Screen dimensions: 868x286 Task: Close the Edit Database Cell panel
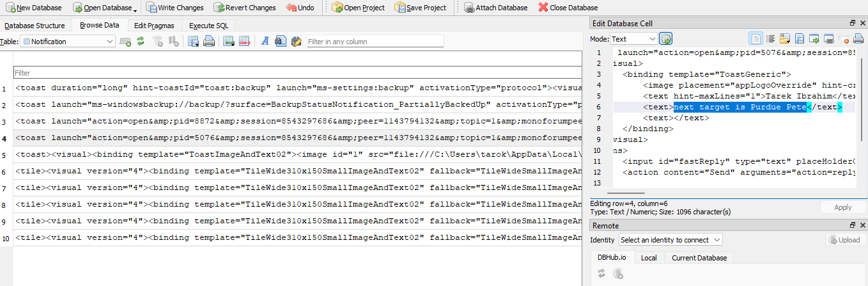pos(862,23)
